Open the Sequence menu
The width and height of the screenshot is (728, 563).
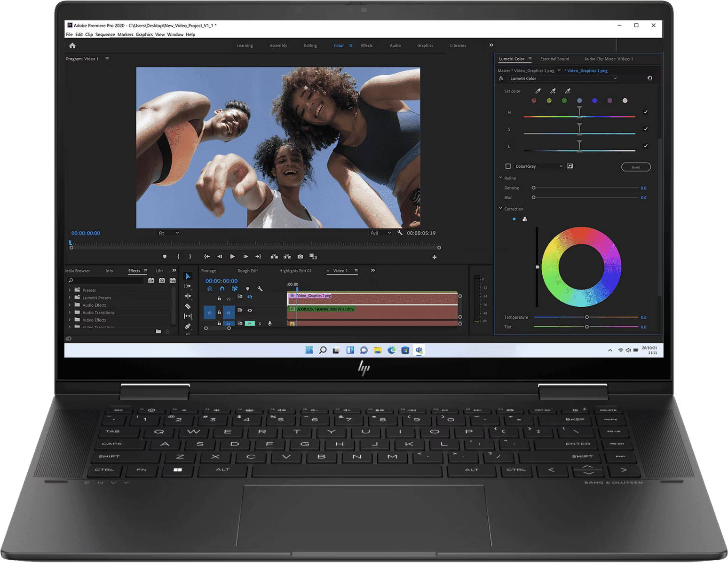coord(105,34)
